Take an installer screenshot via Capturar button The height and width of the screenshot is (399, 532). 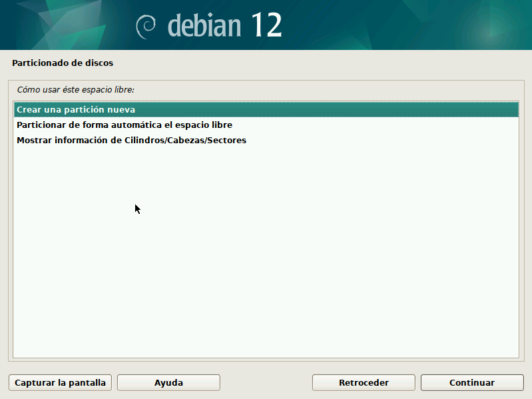(x=61, y=382)
